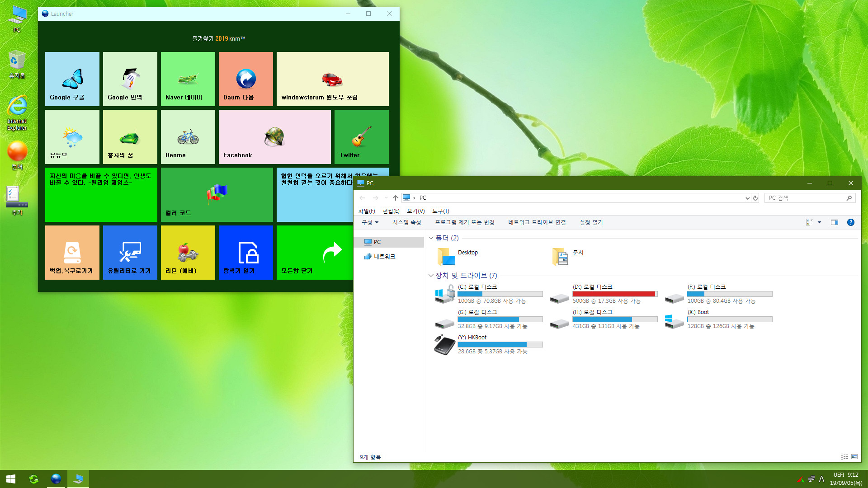Viewport: 868px width, 488px height.
Task: Open the 편집(E) menu
Action: pyautogui.click(x=391, y=211)
